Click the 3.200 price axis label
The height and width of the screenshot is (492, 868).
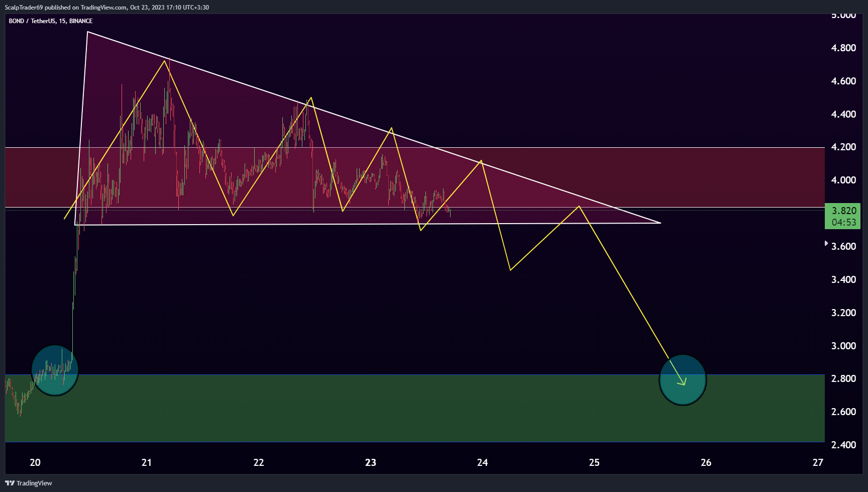click(x=843, y=313)
